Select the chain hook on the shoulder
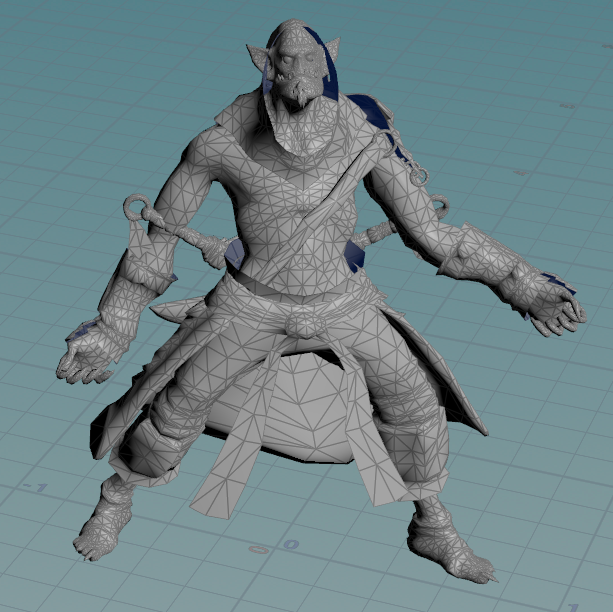Viewport: 613px width, 612px height. [419, 176]
